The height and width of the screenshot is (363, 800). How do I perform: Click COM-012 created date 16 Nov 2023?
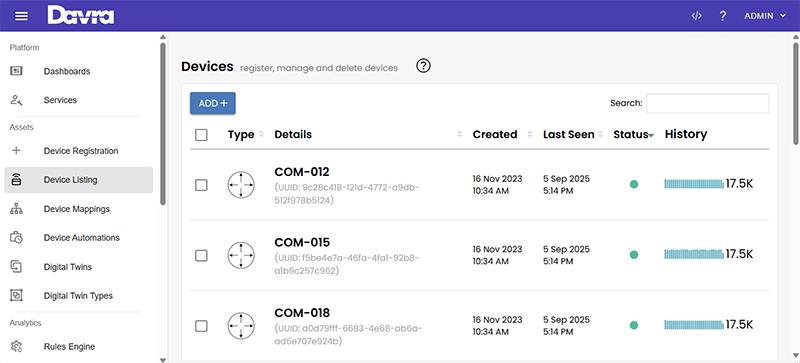pyautogui.click(x=497, y=179)
